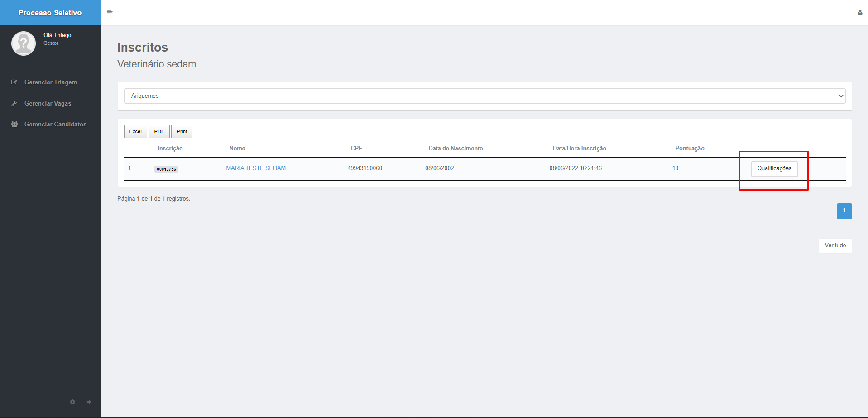
Task: Click the Olá Thiago user name
Action: click(x=58, y=35)
